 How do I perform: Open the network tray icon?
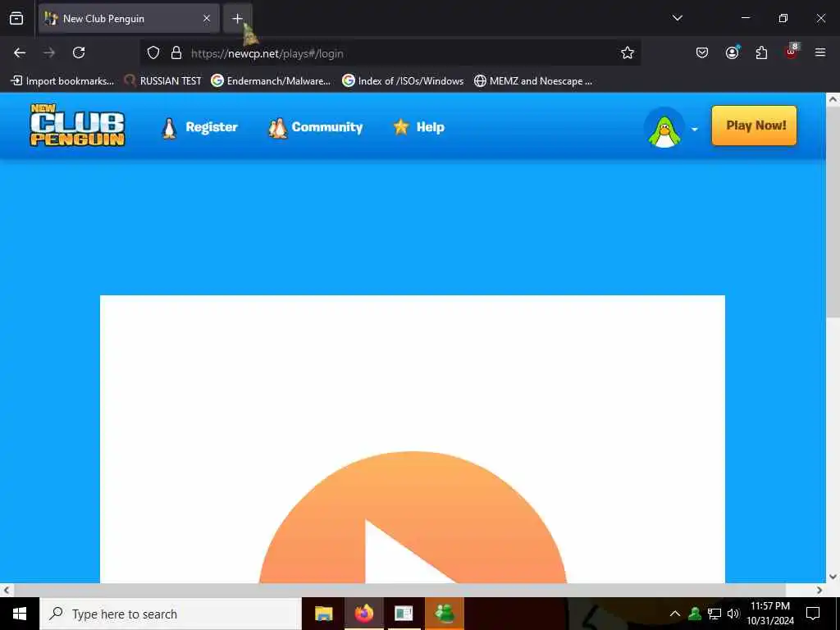tap(714, 614)
